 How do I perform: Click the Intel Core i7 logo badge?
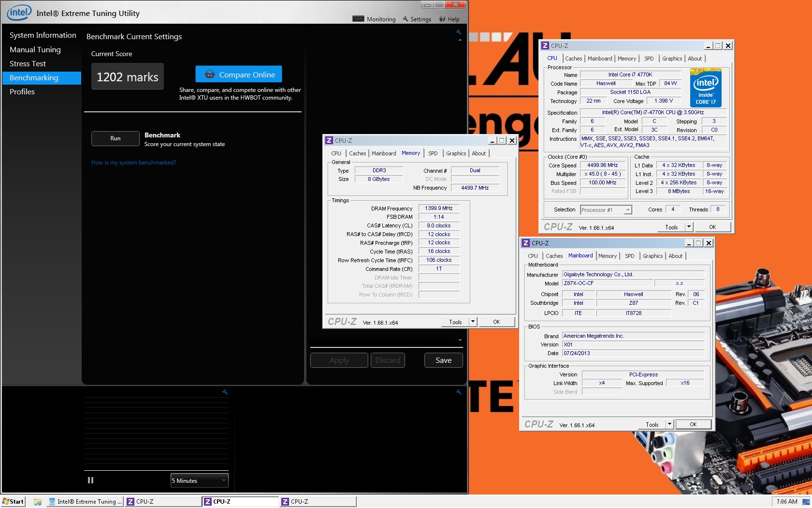[706, 88]
